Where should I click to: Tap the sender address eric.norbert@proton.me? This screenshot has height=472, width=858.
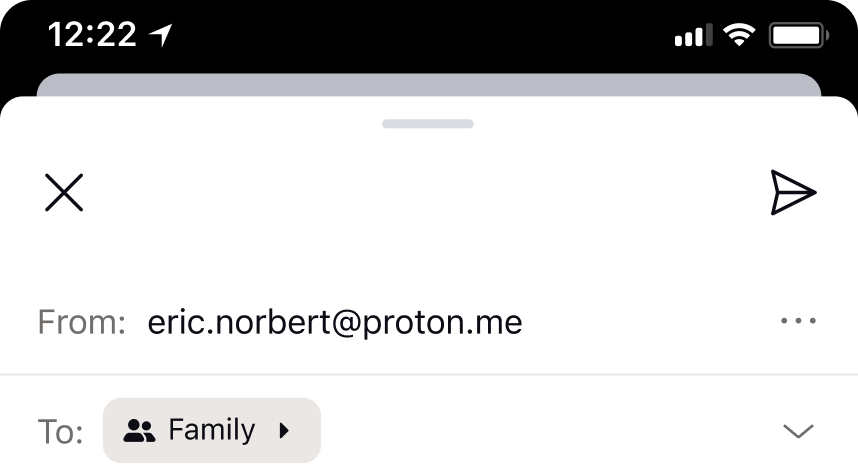pyautogui.click(x=335, y=322)
